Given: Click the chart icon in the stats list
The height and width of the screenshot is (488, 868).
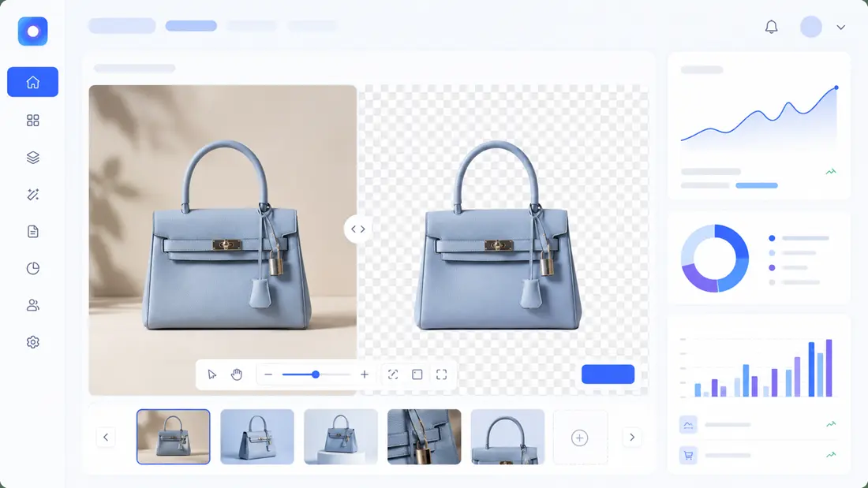Looking at the screenshot, I should pyautogui.click(x=688, y=425).
